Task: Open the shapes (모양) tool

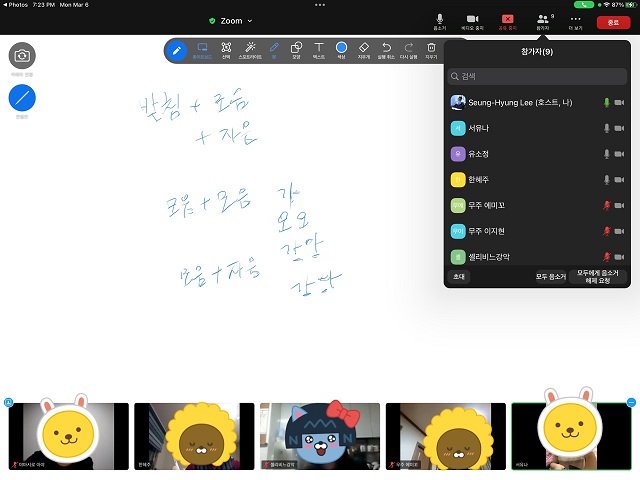Action: click(x=296, y=51)
